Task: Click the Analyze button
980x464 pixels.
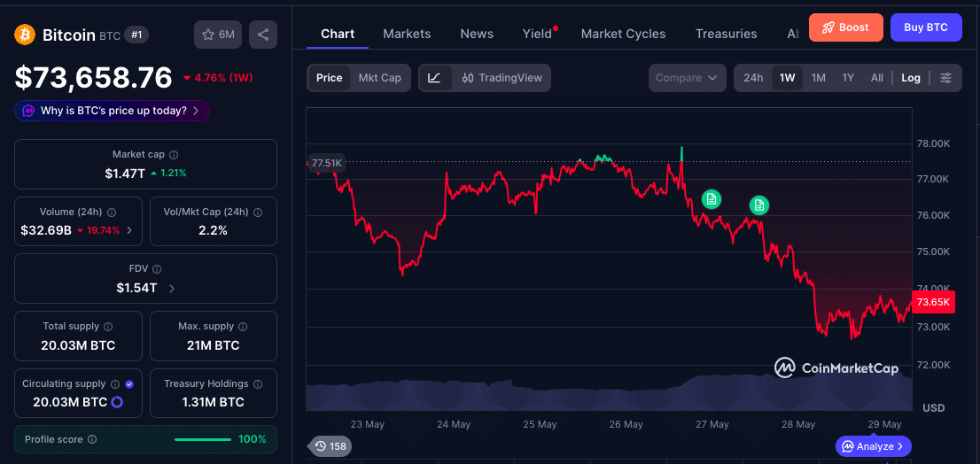Action: point(873,446)
